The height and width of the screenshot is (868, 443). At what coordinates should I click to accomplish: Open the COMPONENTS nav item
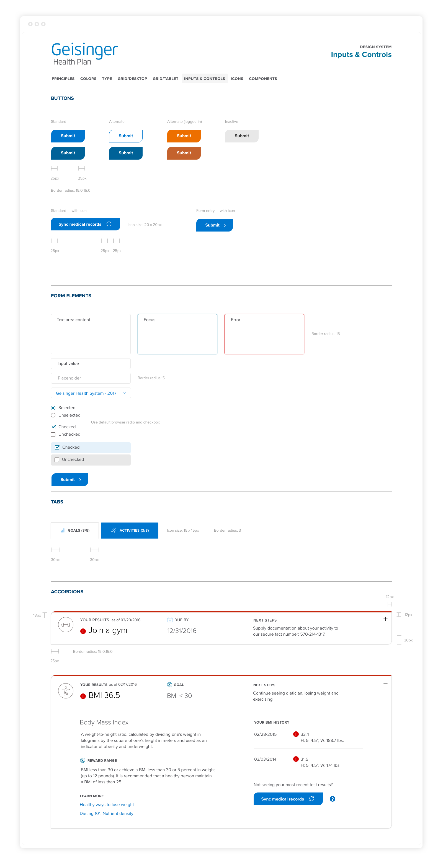coord(263,79)
